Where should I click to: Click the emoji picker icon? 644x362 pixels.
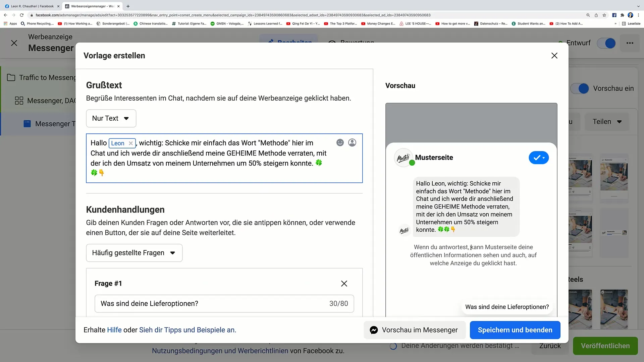pyautogui.click(x=340, y=142)
